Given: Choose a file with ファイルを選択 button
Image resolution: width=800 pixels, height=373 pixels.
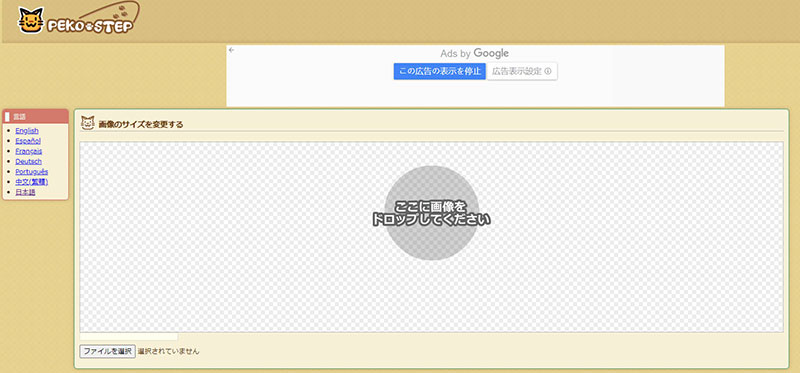Looking at the screenshot, I should 108,351.
